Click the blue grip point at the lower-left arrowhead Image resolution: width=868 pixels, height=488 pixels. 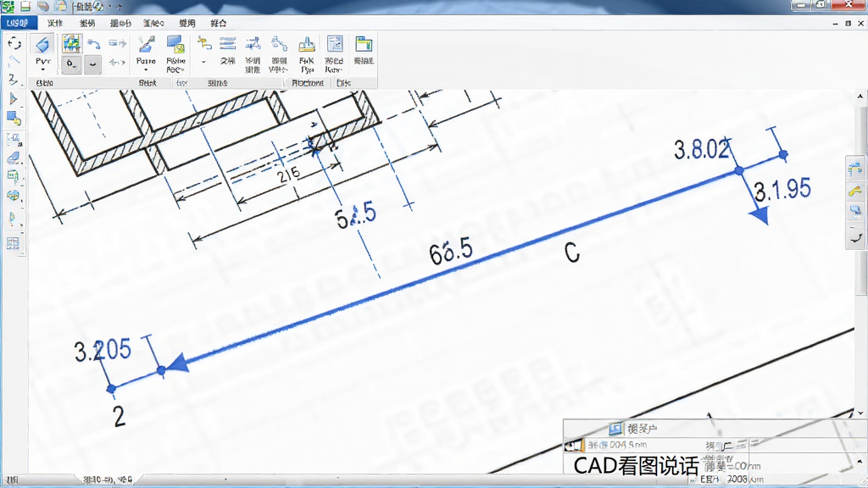(x=161, y=370)
